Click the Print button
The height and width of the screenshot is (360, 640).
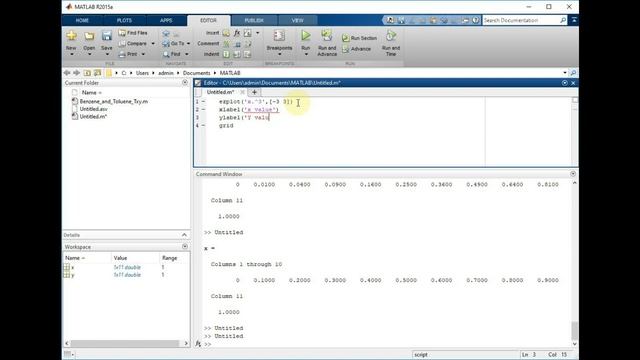[x=128, y=54]
